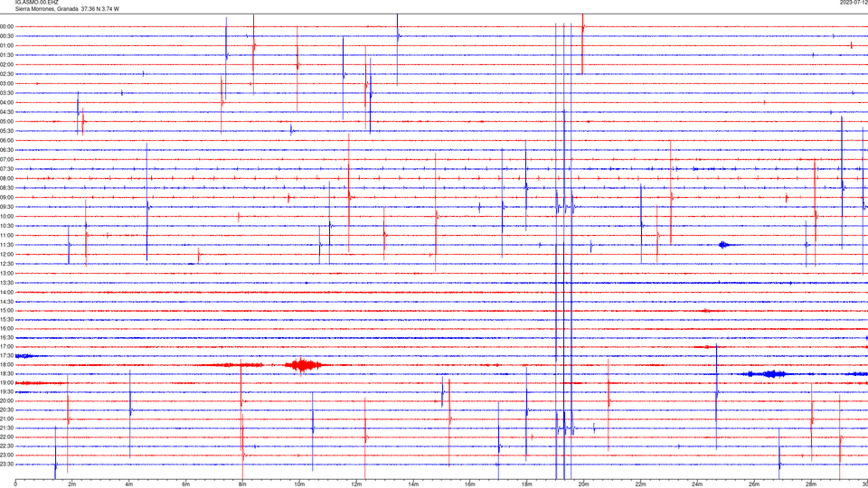Select the 02:30 time row label
This screenshot has width=868, height=488.
pos(6,73)
